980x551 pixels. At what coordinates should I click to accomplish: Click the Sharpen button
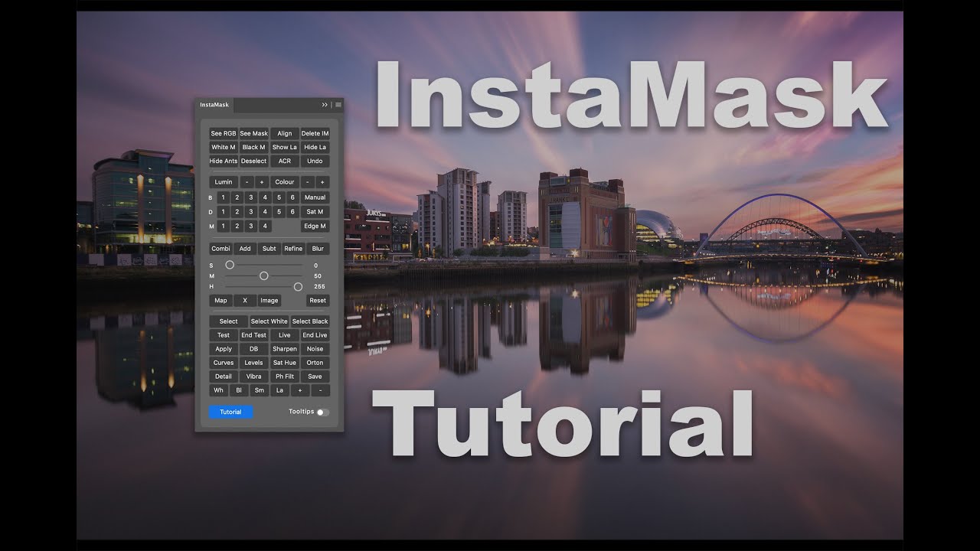point(285,349)
